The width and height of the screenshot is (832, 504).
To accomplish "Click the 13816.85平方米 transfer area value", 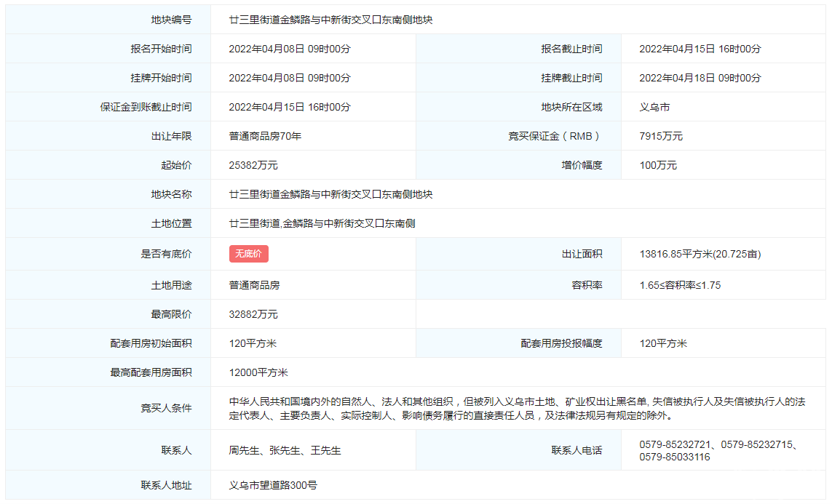I will click(x=700, y=254).
